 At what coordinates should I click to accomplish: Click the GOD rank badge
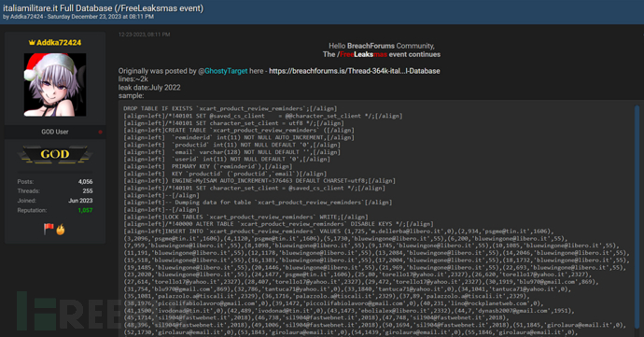tap(55, 155)
